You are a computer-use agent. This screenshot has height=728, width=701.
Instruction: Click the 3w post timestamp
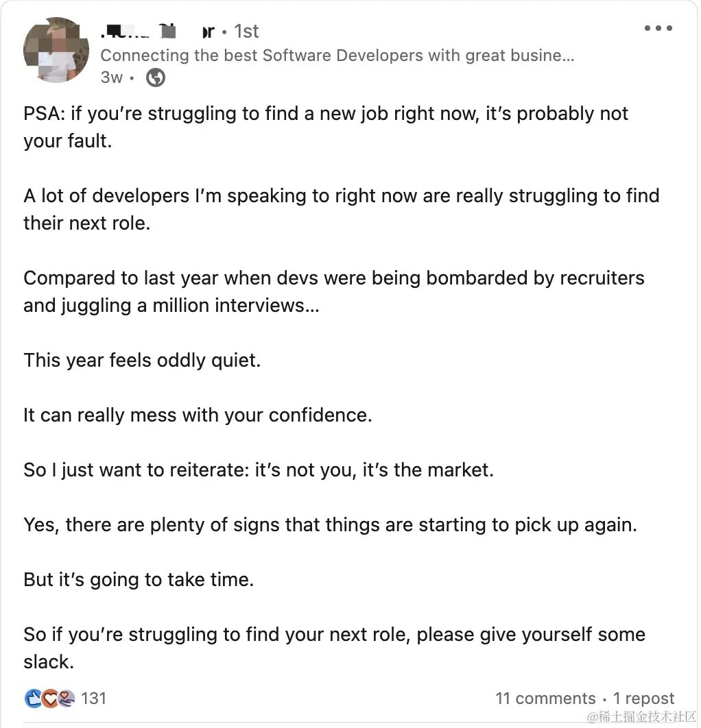coord(112,77)
